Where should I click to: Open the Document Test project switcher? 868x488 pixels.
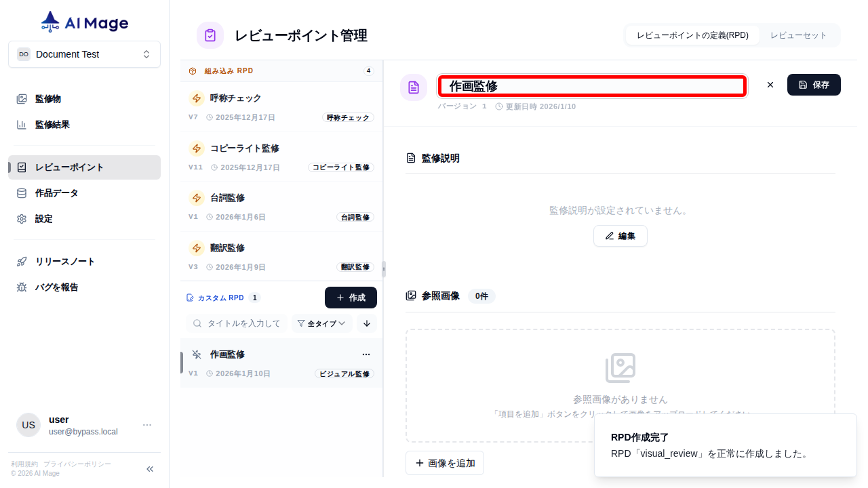tap(84, 54)
